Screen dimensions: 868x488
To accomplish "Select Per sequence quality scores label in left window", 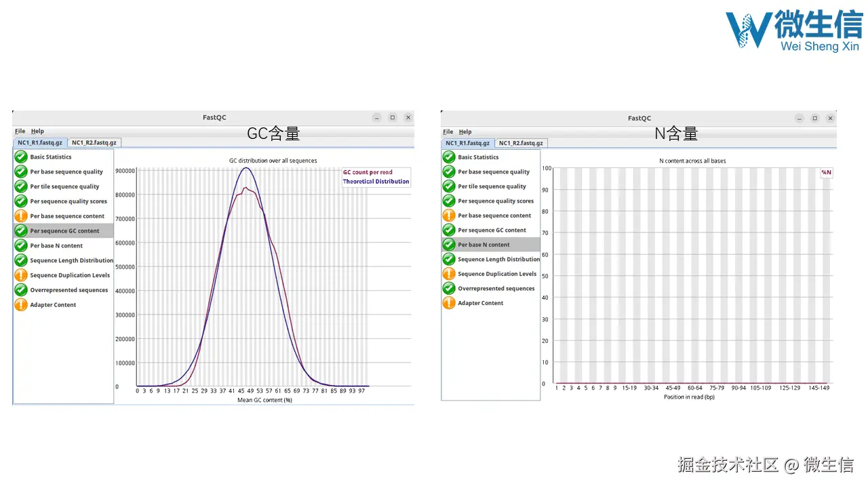I will 68,201.
